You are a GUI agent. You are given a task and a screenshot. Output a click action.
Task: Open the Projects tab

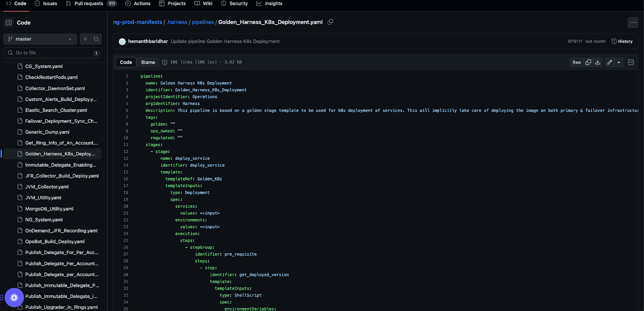click(172, 4)
